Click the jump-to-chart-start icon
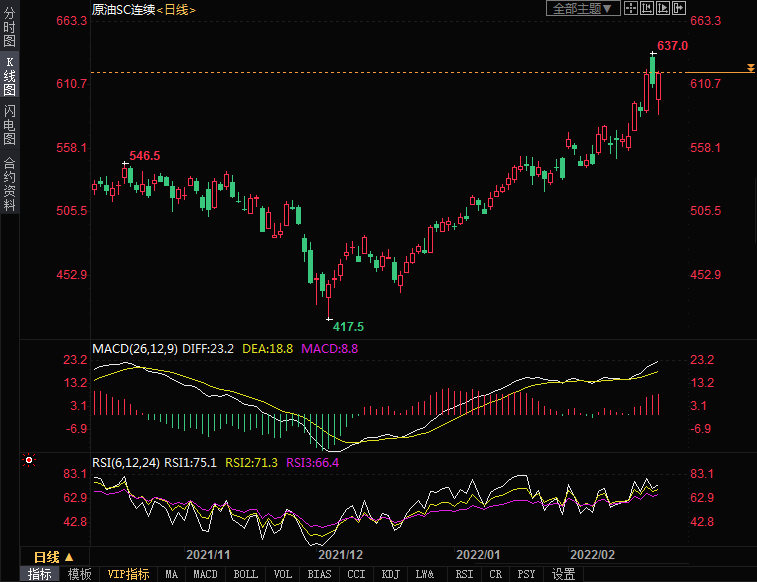The height and width of the screenshot is (582, 757). point(646,9)
